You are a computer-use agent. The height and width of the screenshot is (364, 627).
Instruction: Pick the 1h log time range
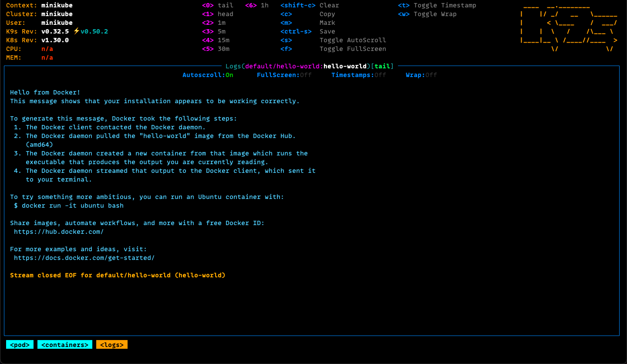tap(257, 5)
